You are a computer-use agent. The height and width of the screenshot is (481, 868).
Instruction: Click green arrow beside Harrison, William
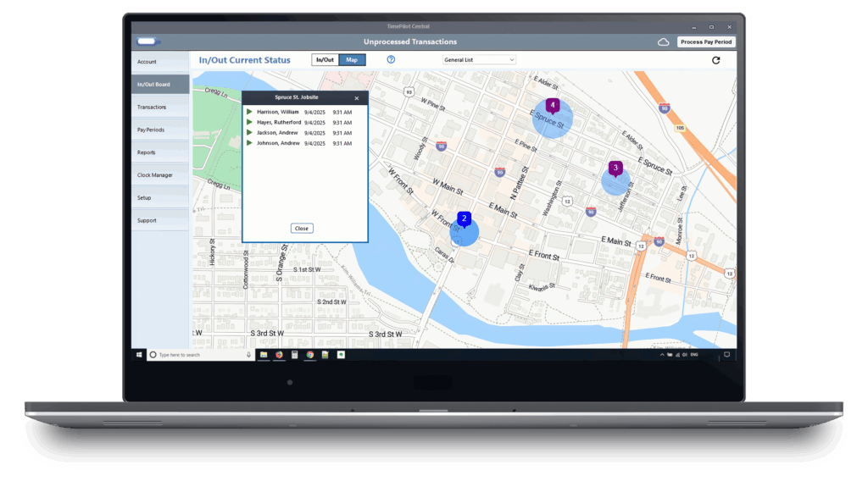(x=249, y=112)
